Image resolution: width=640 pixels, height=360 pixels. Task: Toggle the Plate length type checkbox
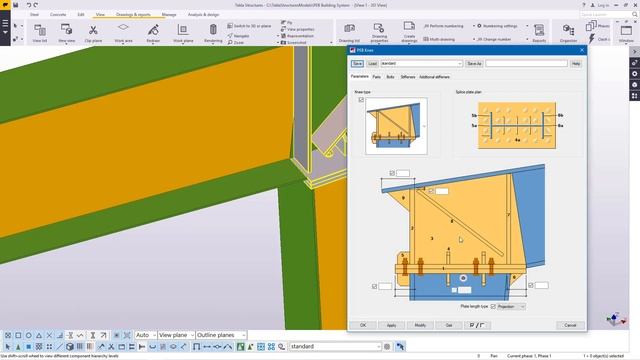[493, 306]
